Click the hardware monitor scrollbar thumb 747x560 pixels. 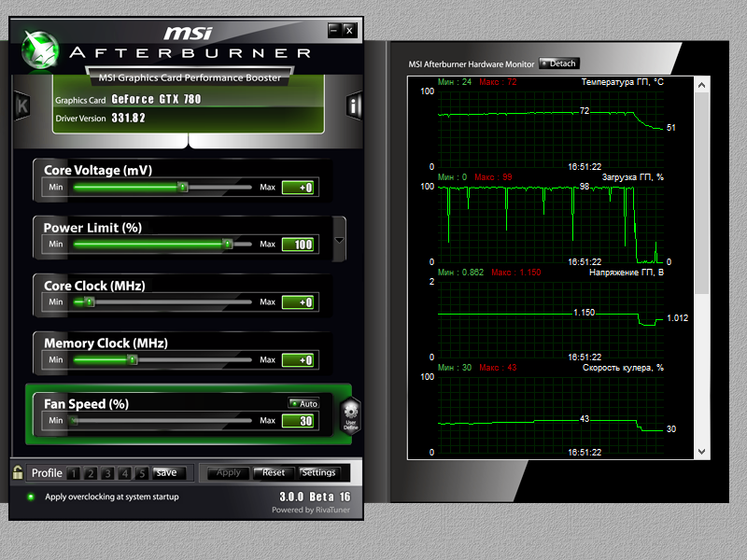point(702,193)
